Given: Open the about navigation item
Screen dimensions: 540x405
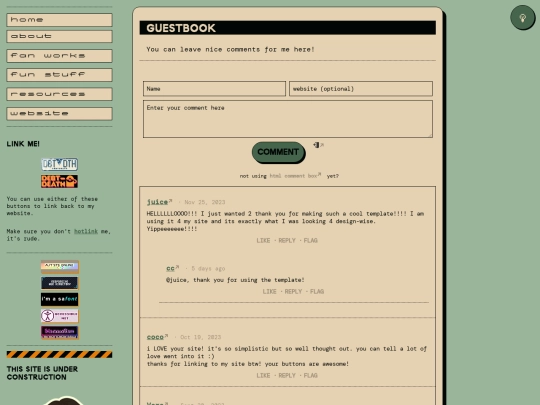Looking at the screenshot, I should pyautogui.click(x=59, y=37).
